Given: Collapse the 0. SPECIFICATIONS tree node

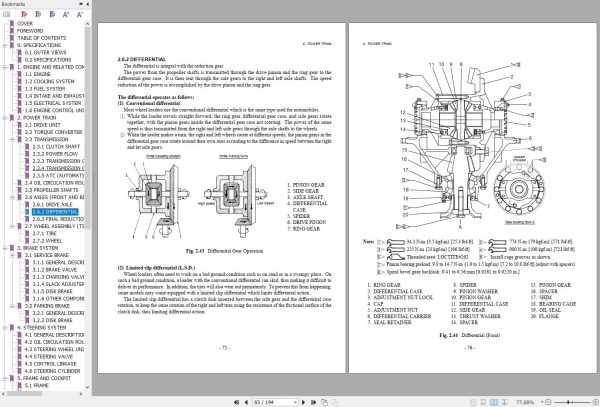Looking at the screenshot, I should pyautogui.click(x=5, y=45).
